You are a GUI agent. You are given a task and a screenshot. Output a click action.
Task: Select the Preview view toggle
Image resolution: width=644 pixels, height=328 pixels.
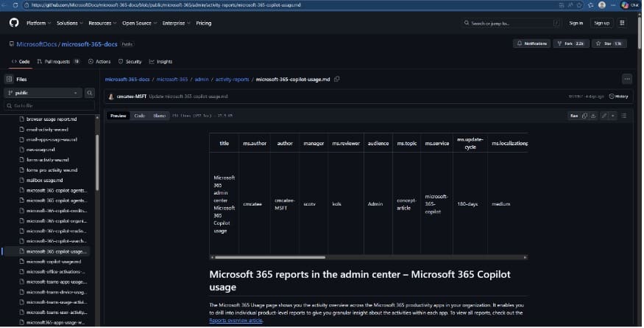coord(118,116)
